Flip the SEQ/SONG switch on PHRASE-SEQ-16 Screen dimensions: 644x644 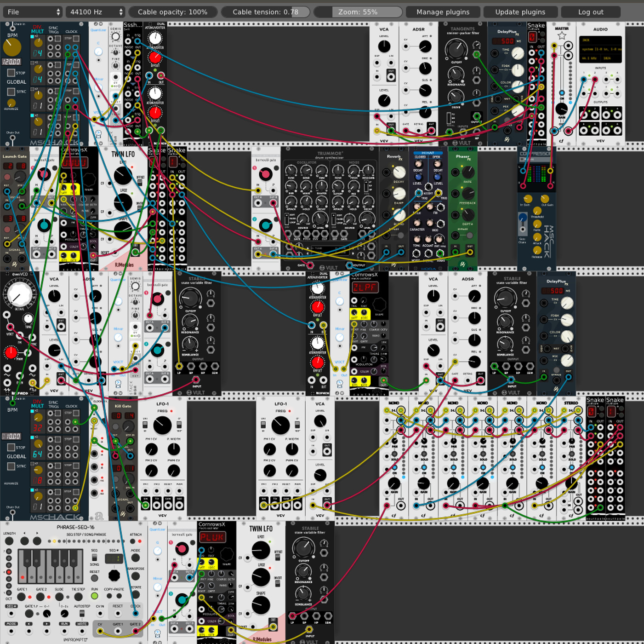(94, 558)
